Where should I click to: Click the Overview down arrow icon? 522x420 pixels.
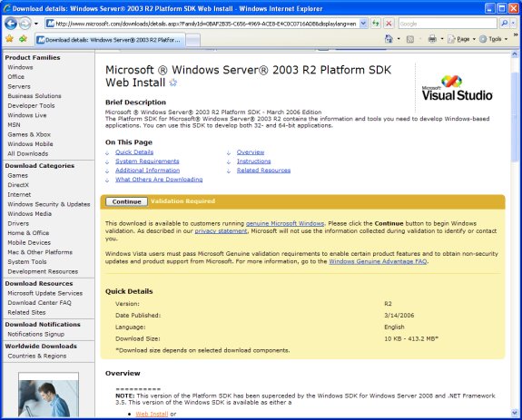point(229,152)
